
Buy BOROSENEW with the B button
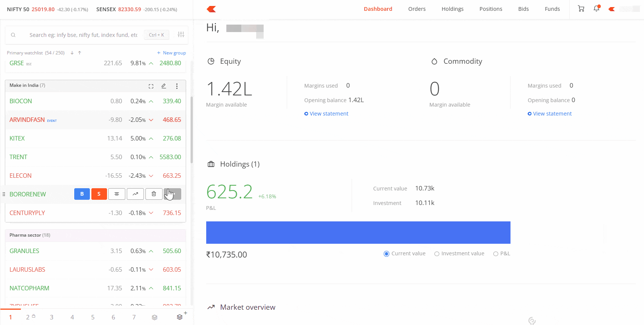[x=82, y=194]
